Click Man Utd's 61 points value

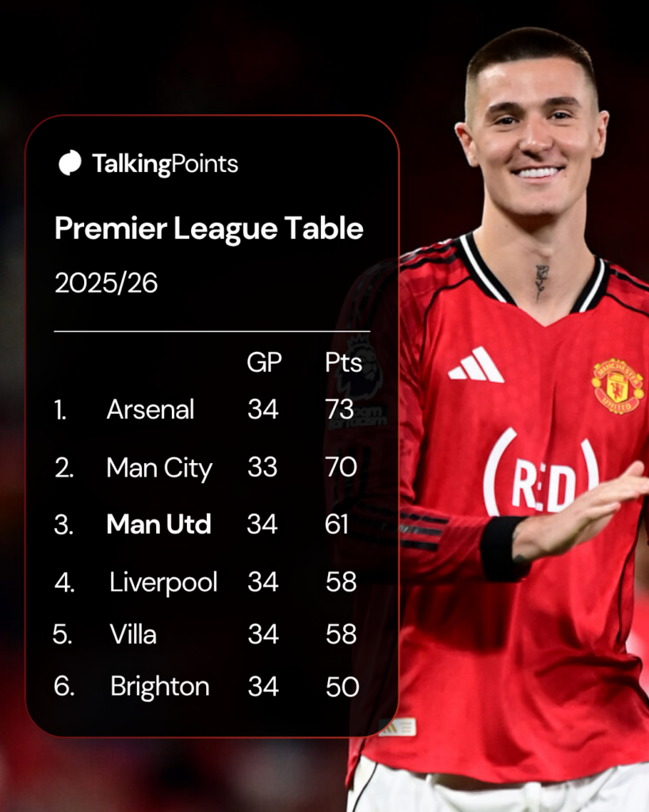338,524
